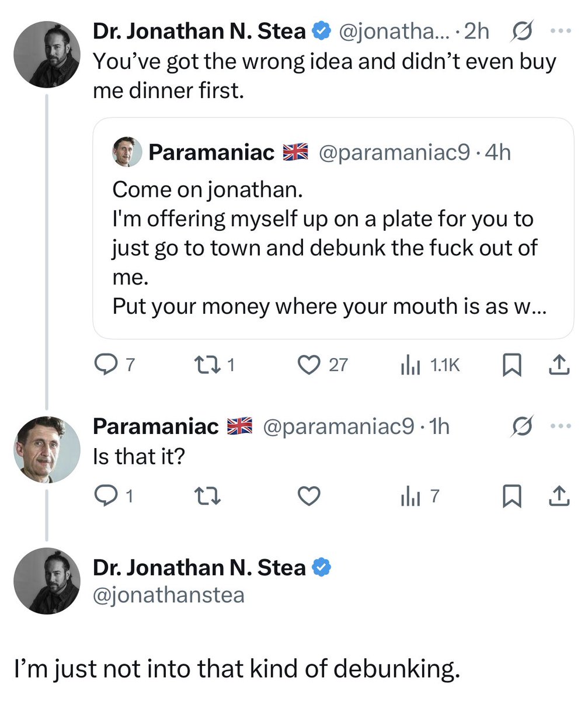Open more options on Paramaniac's reply
Screen dimensions: 588x701
click(561, 427)
